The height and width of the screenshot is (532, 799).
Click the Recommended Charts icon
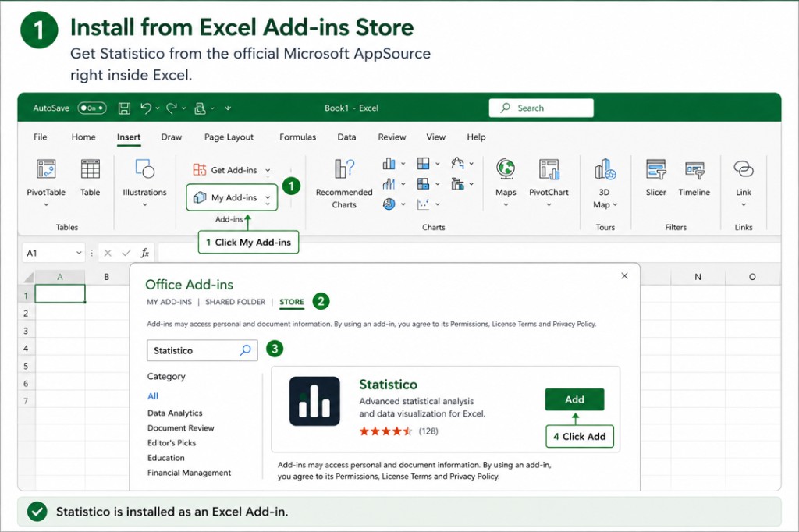pos(344,168)
